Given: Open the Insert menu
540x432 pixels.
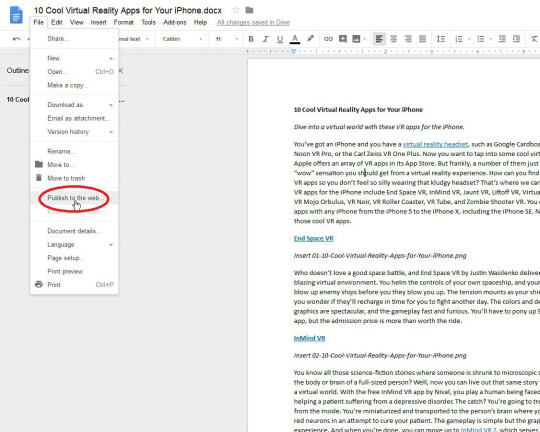Looking at the screenshot, I should [98, 22].
